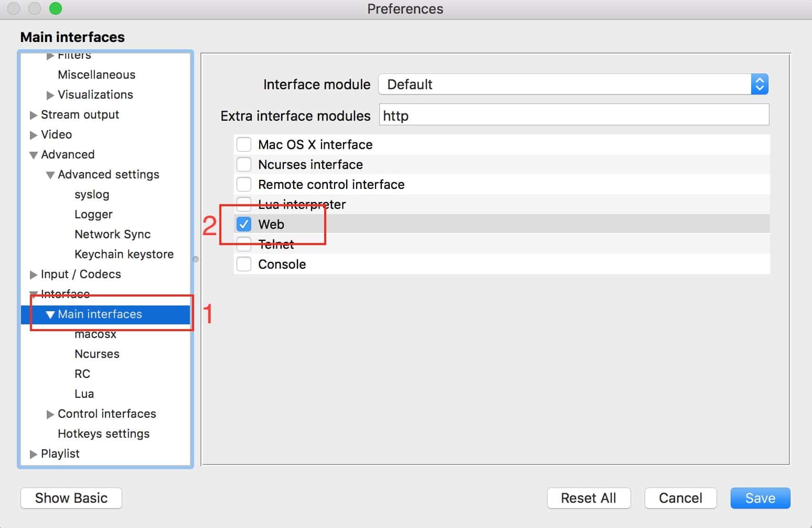Enable the Console checkbox
The width and height of the screenshot is (812, 528).
tap(244, 264)
